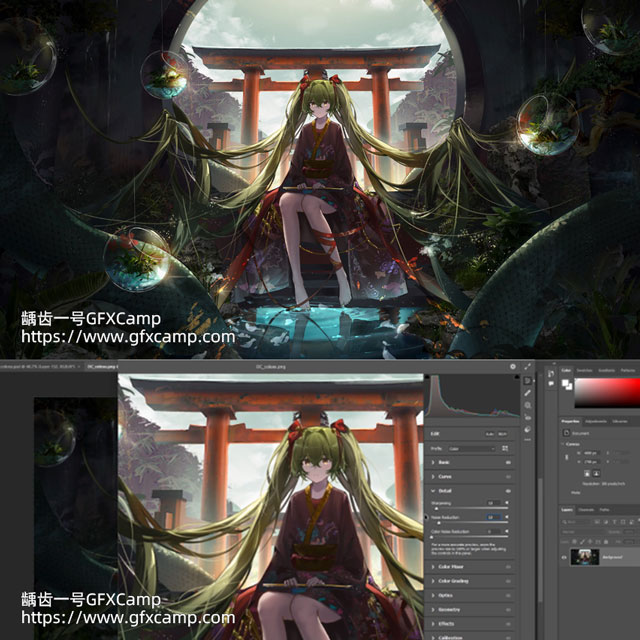Expand the Optics panel
This screenshot has height=640, width=640.
pos(433,596)
